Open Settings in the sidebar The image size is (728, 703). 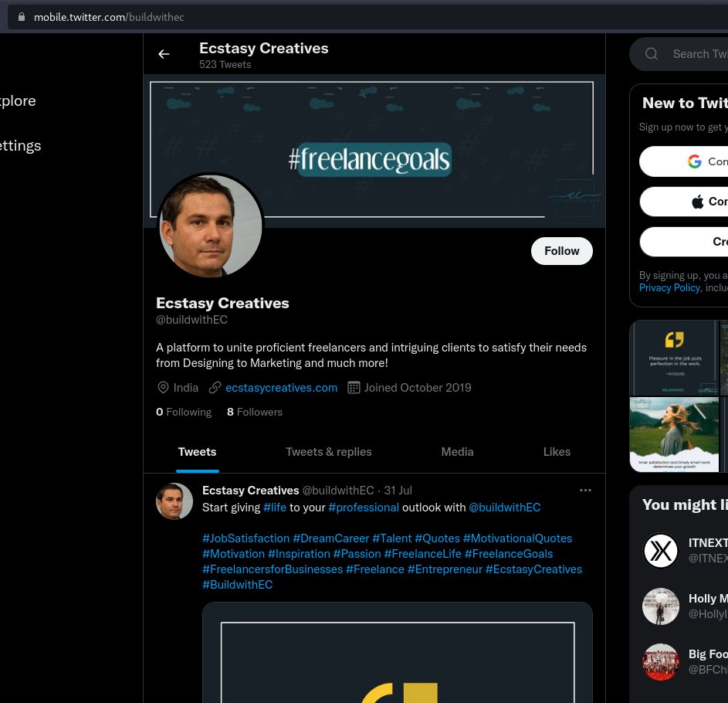20,146
